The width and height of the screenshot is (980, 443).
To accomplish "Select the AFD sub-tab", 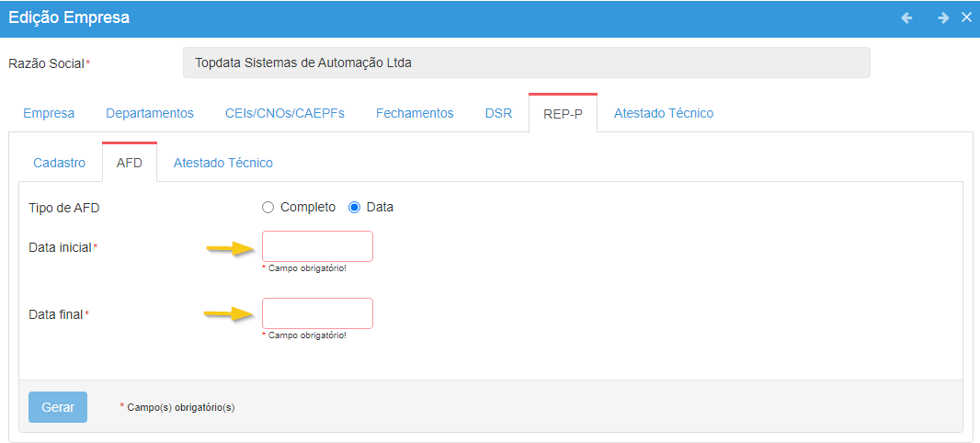I will click(x=130, y=163).
